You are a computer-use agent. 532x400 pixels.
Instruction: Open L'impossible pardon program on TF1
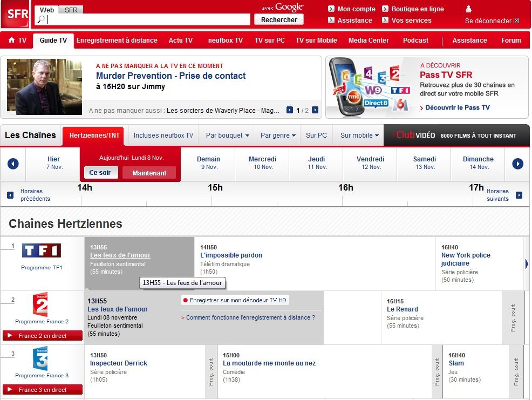pyautogui.click(x=231, y=255)
